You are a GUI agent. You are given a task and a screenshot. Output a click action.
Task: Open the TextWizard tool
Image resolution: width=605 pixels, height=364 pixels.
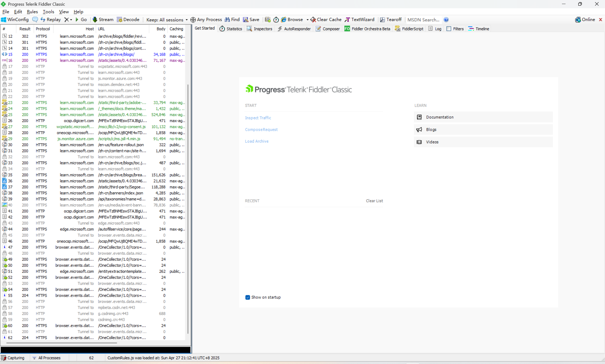360,20
